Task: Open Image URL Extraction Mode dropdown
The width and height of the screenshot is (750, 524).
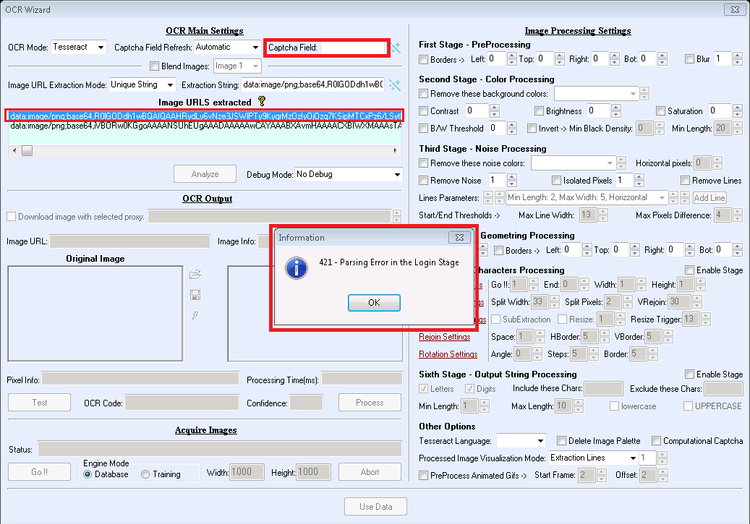Action: 170,85
